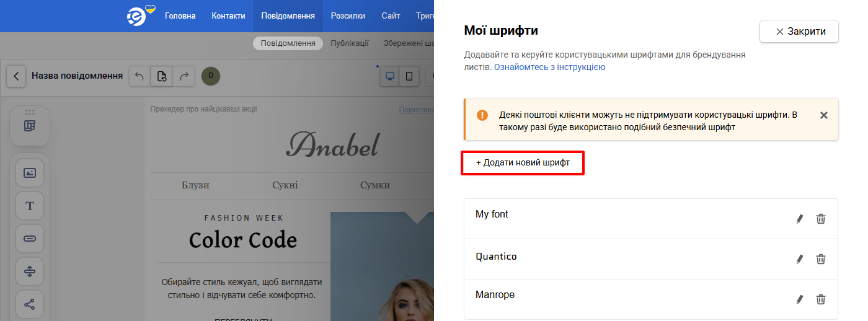Click the preheader text about promotions

203,109
